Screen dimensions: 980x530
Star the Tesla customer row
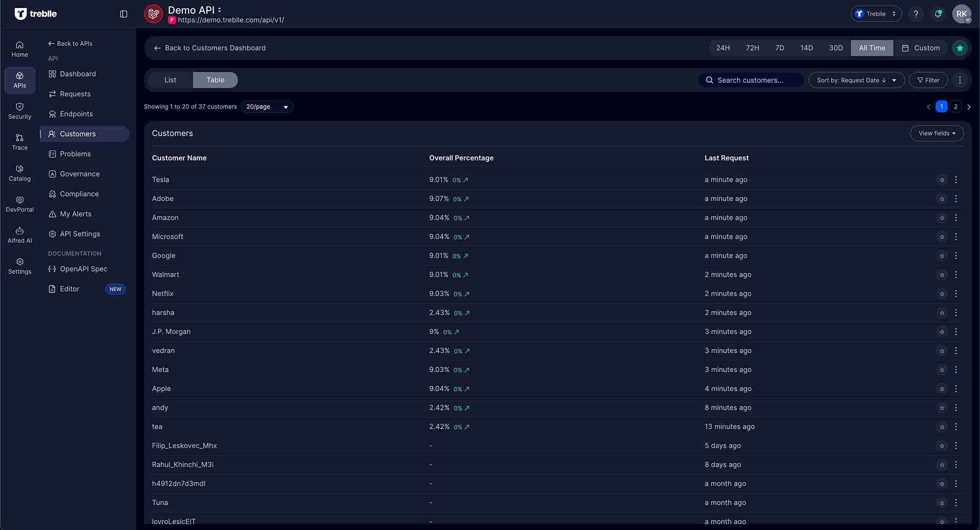pyautogui.click(x=942, y=180)
